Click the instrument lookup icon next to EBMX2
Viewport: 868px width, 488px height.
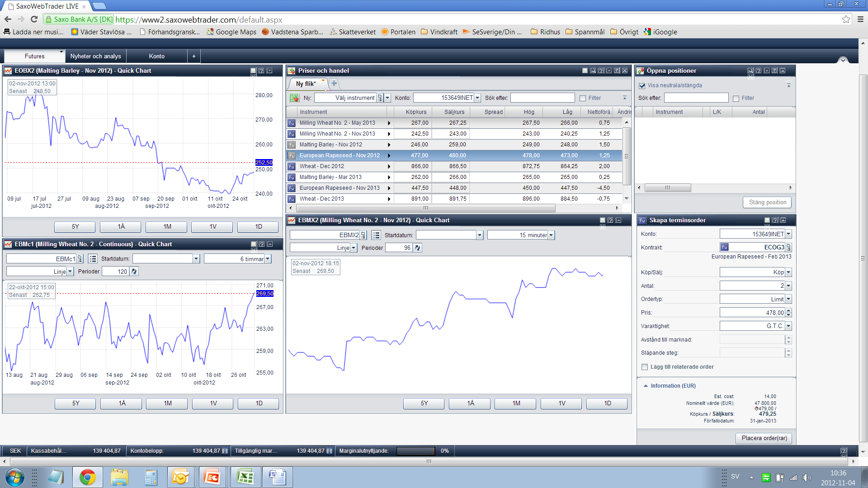[363, 235]
